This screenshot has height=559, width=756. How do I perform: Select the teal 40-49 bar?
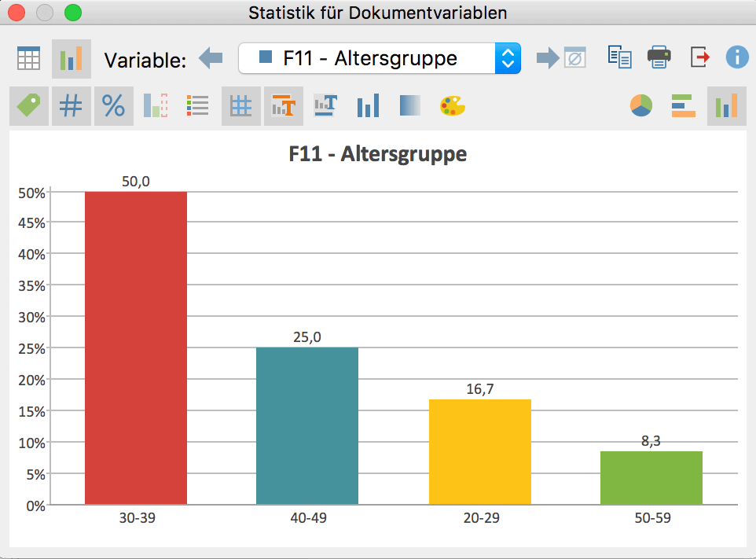pos(307,426)
